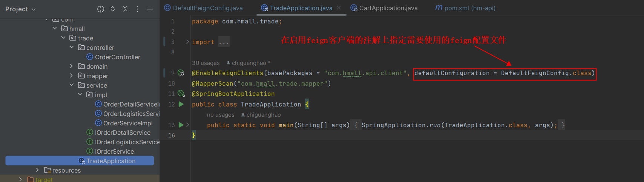Expand the domain folder
The image size is (644, 182).
point(72,66)
